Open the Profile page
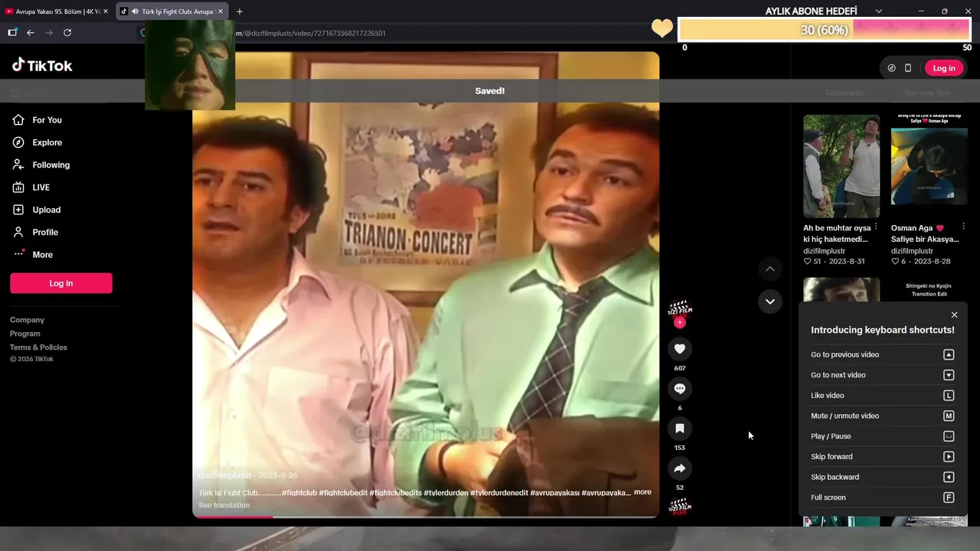This screenshot has height=551, width=980. click(x=44, y=232)
